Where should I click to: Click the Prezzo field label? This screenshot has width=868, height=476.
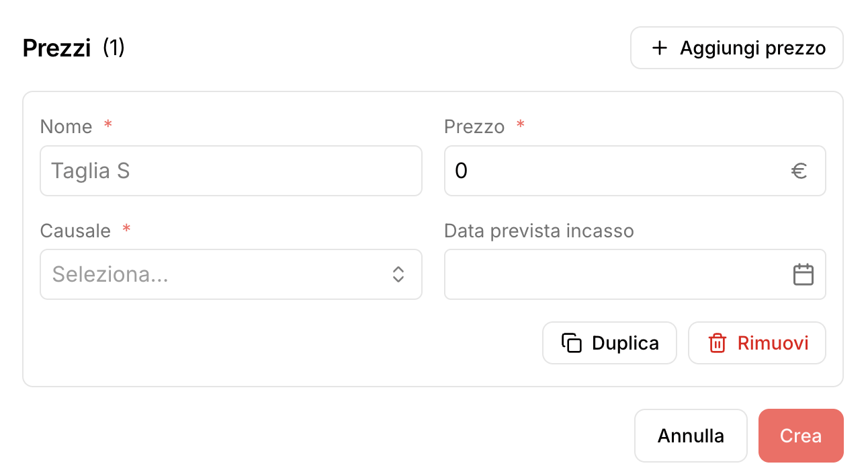pos(474,126)
